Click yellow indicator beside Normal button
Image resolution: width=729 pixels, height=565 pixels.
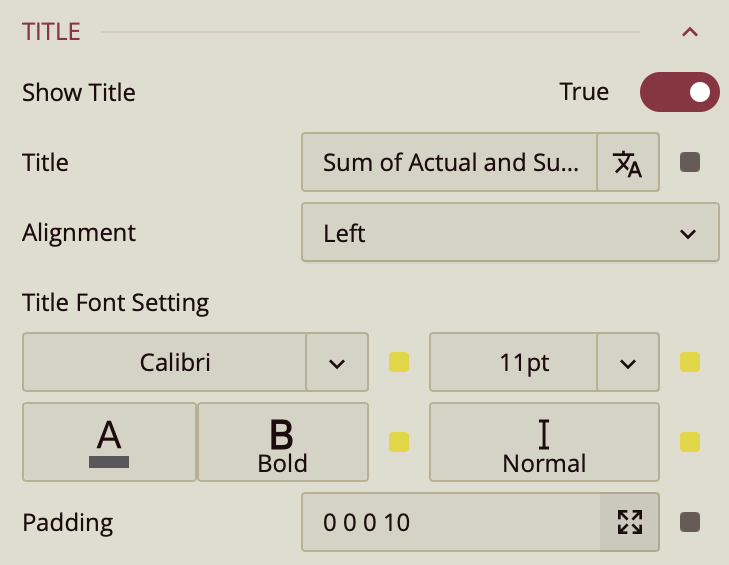689,442
